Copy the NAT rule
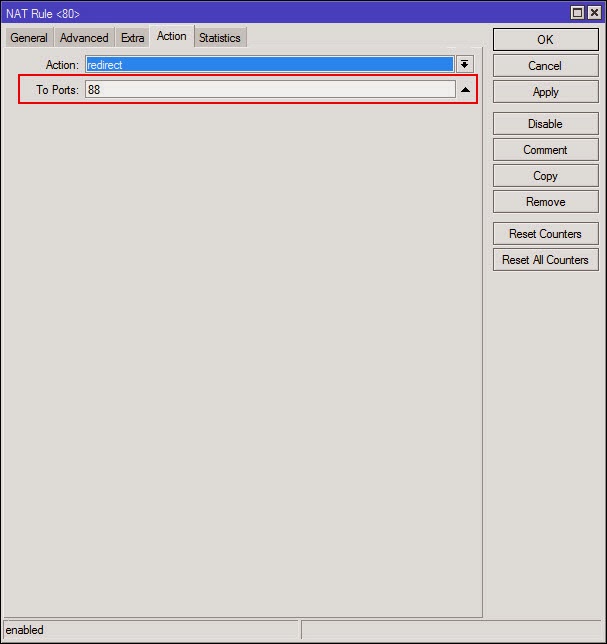607x644 pixels. click(545, 176)
